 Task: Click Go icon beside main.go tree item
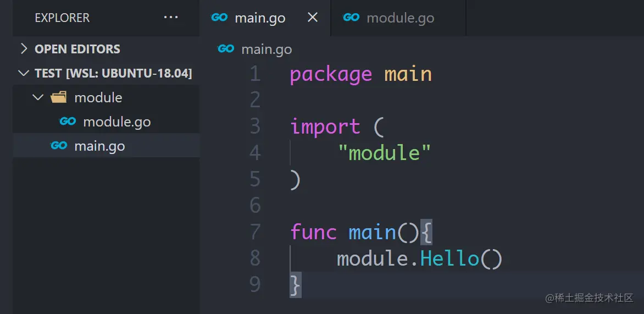coord(59,146)
